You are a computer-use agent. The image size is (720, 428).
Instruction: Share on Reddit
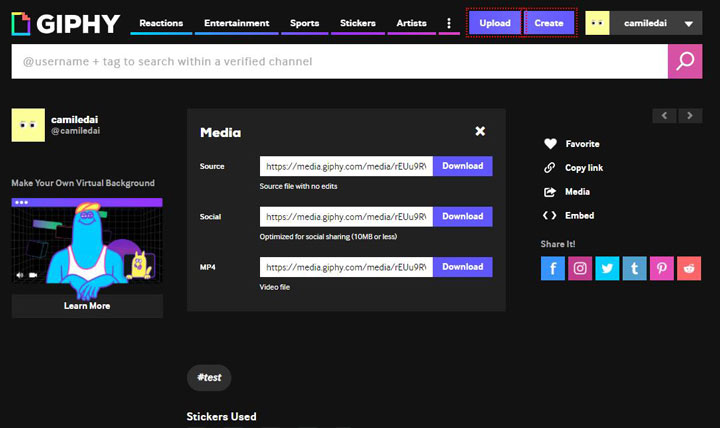click(689, 268)
